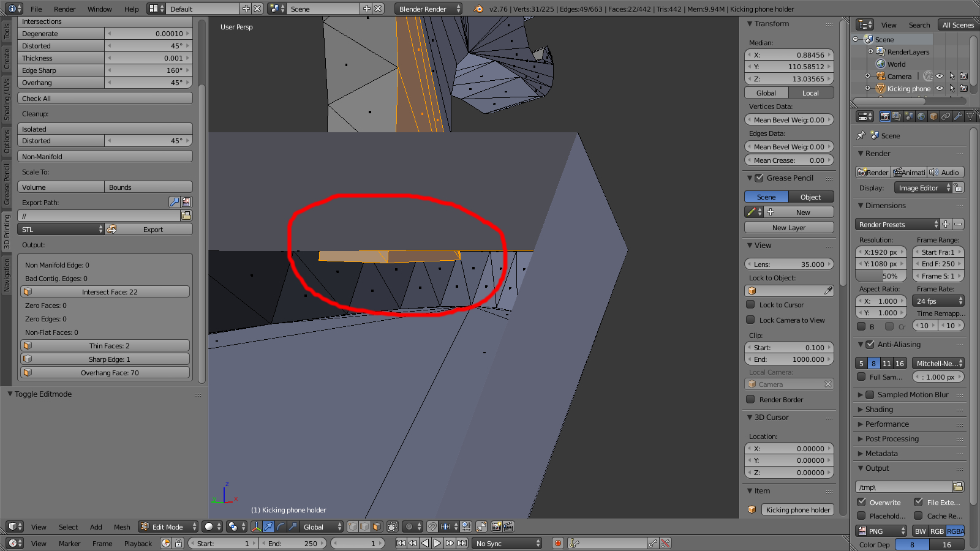Play the animation forward
Viewport: 980px width, 551px height.
tap(437, 543)
